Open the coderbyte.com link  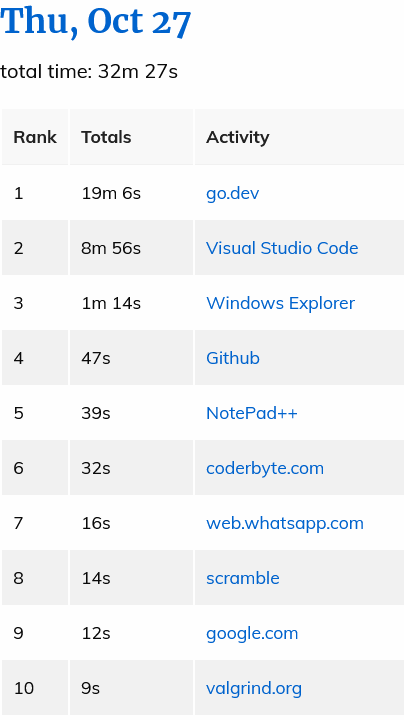point(265,468)
